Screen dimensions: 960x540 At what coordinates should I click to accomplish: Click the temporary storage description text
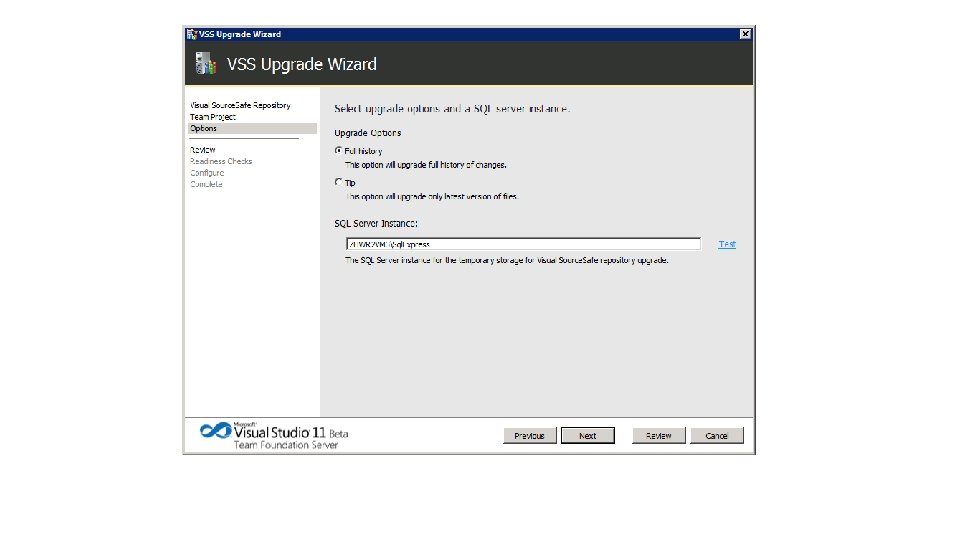(x=506, y=260)
